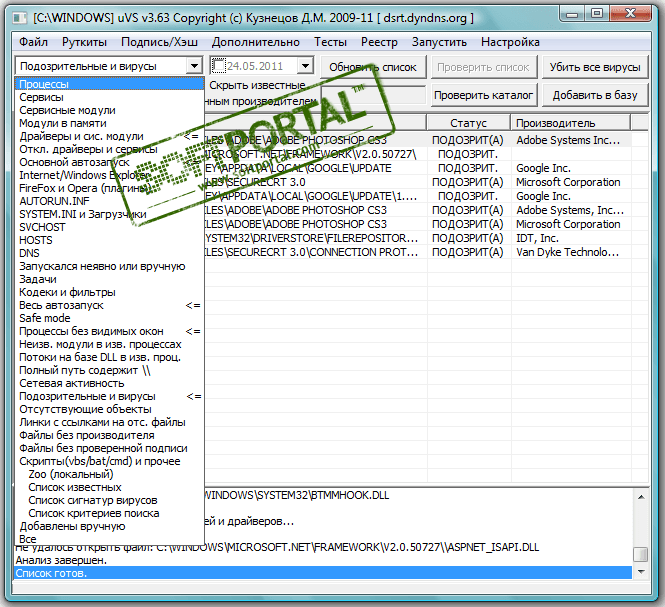Choose Zoo (локальный) from the list
Image resolution: width=665 pixels, height=607 pixels.
(x=109, y=474)
